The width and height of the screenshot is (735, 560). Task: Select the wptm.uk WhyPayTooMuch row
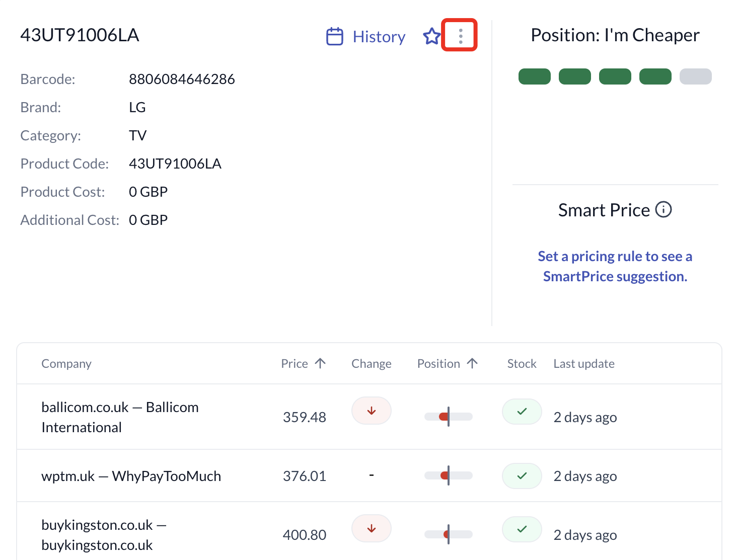(131, 476)
